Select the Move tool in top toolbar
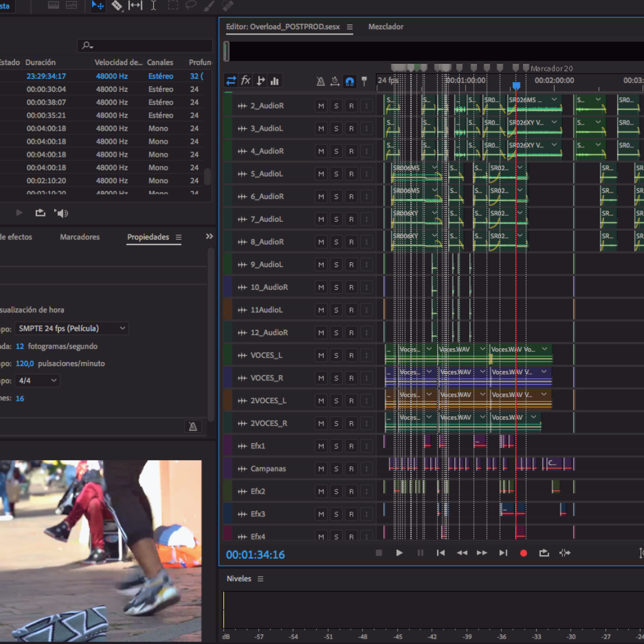This screenshot has height=644, width=644. coord(98,6)
